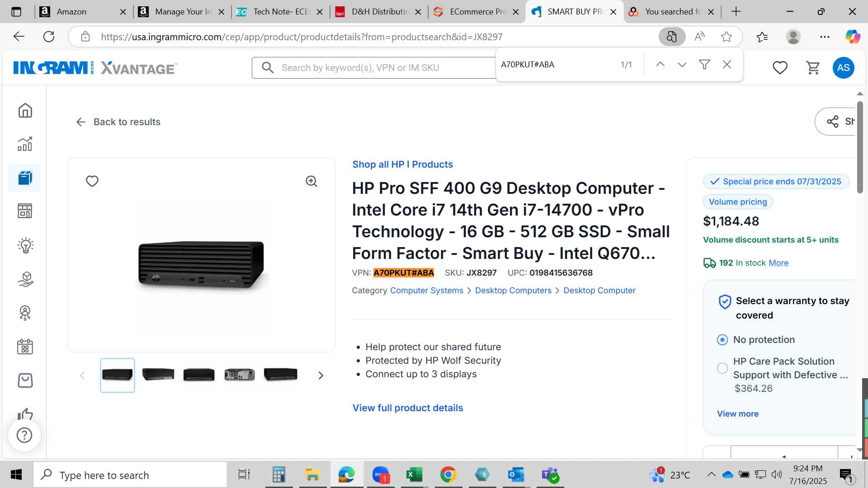Screen dimensions: 868x488
Task: Select the No protection warranty option
Action: [722, 340]
